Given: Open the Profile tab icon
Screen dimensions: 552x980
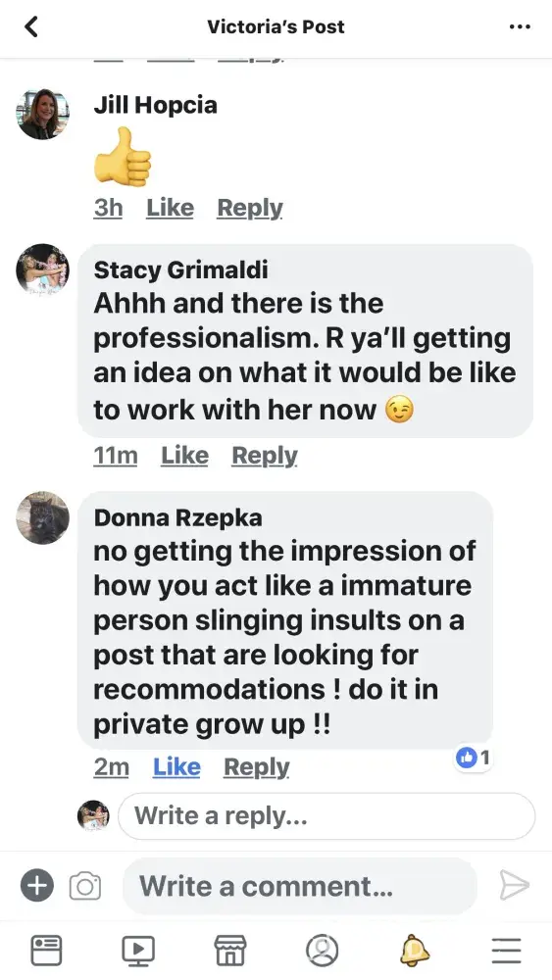Looking at the screenshot, I should click(x=322, y=951).
